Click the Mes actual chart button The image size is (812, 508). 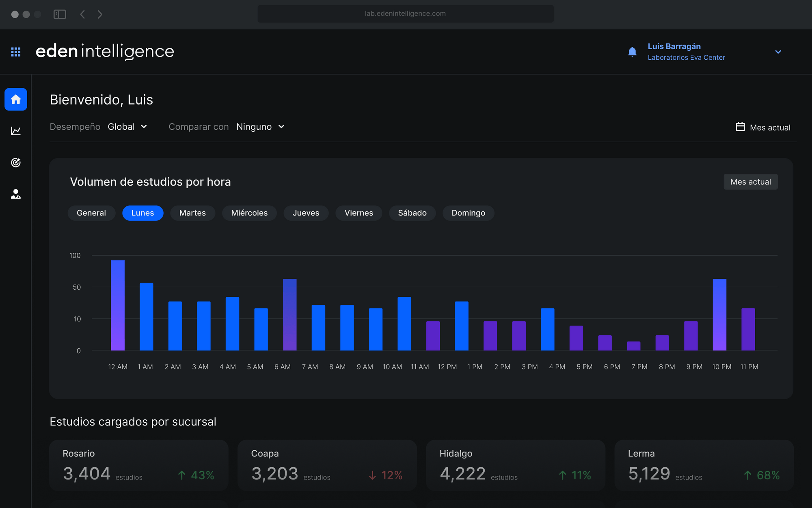[x=750, y=182]
